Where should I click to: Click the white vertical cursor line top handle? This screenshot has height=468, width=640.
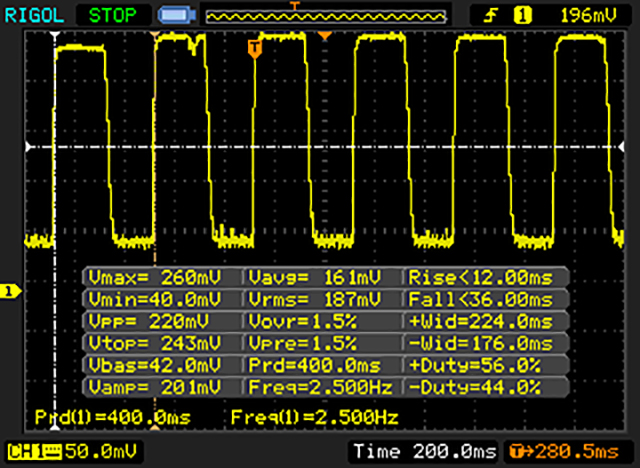tap(55, 35)
